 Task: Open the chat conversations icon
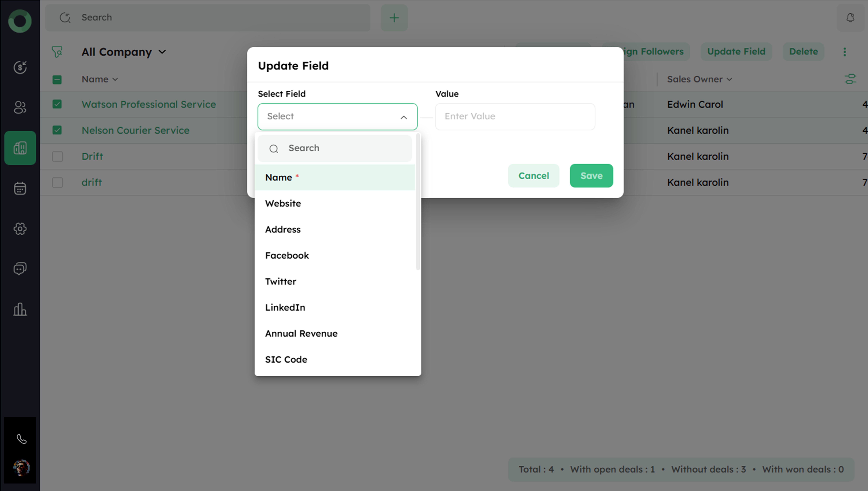pos(20,269)
